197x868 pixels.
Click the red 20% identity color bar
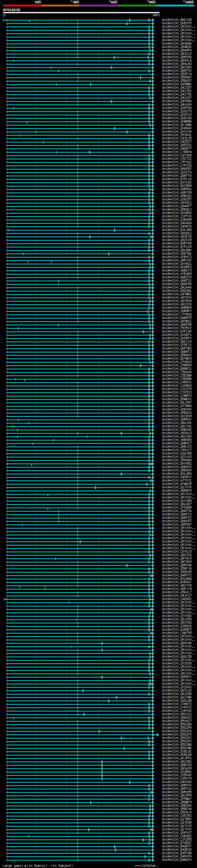click(22, 6)
